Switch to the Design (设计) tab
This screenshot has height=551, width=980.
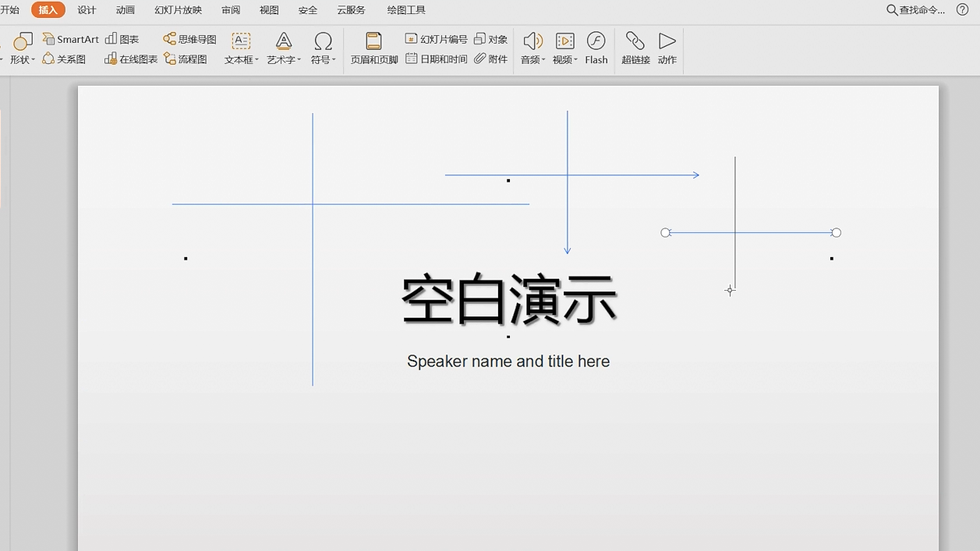pos(87,10)
